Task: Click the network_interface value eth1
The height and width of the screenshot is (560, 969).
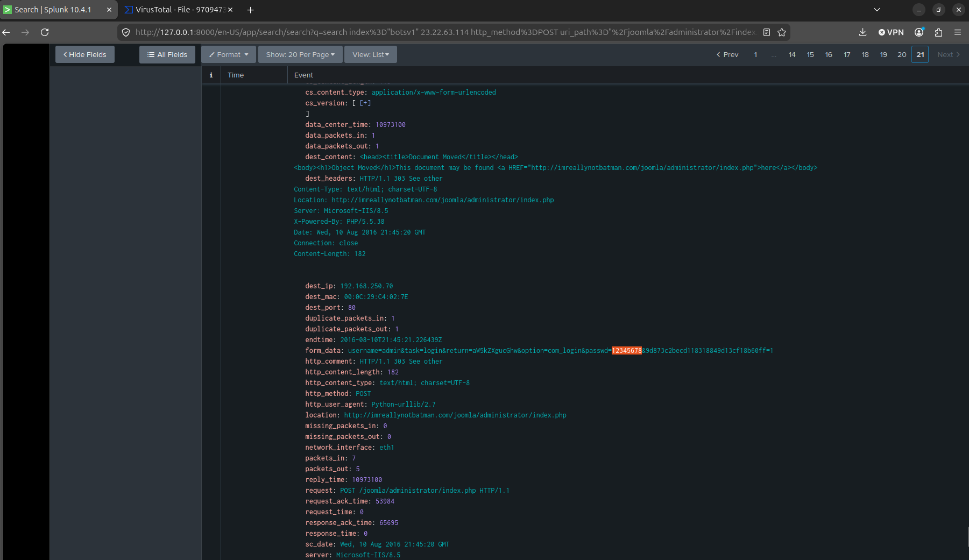Action: pos(387,447)
